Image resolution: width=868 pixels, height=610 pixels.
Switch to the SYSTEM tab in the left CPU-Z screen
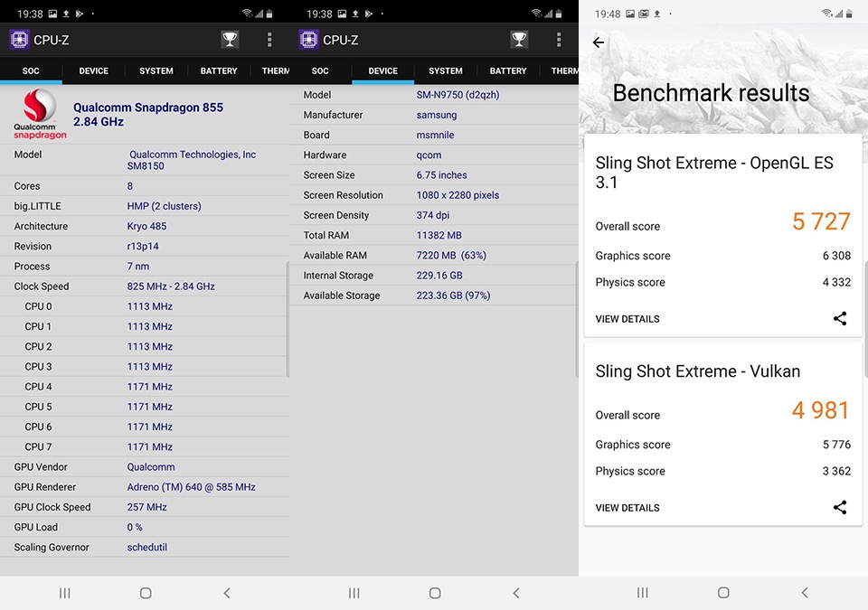pyautogui.click(x=156, y=70)
